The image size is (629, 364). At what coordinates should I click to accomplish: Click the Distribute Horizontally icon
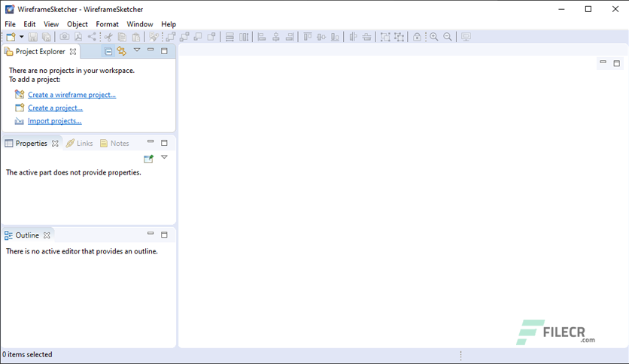point(353,37)
